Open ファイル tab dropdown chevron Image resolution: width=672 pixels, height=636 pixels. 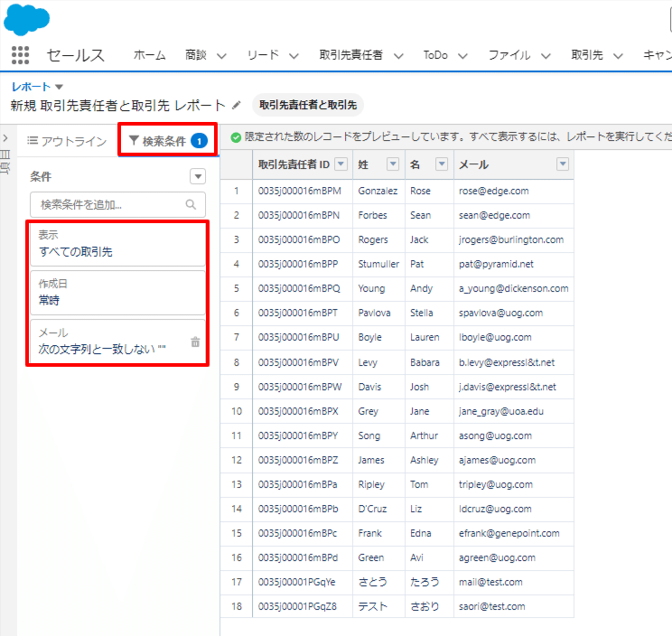tap(546, 56)
